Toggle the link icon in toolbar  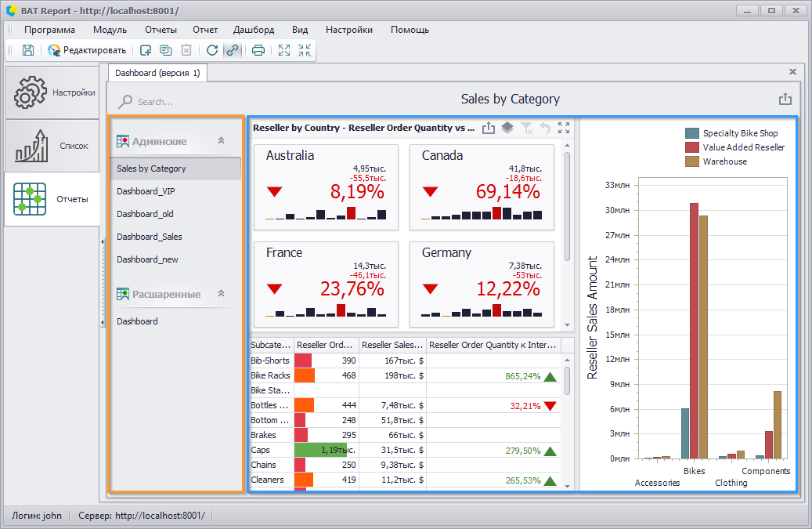coord(233,49)
